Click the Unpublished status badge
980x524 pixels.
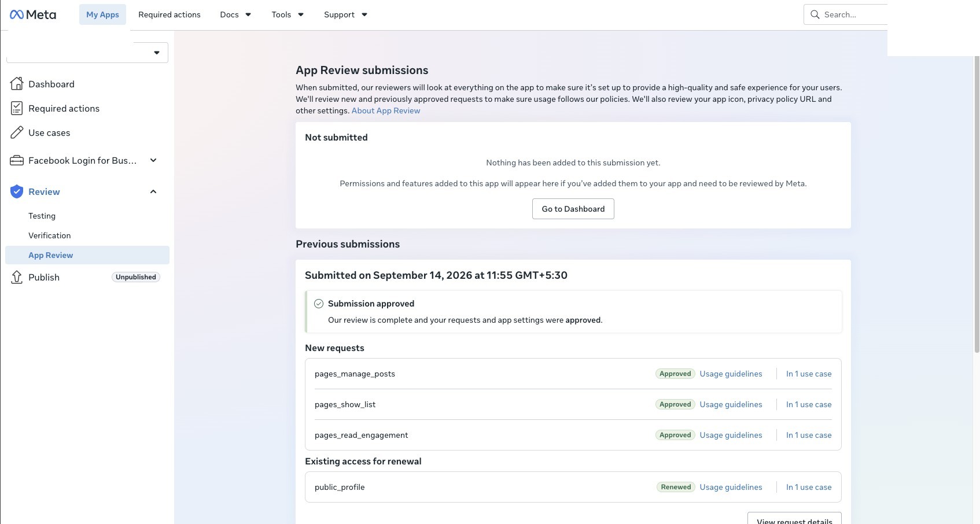click(x=135, y=277)
